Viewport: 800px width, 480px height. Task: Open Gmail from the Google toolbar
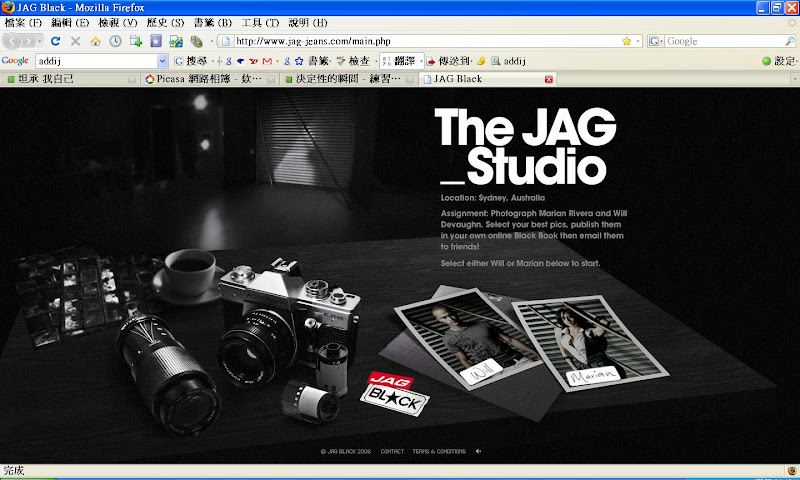click(267, 61)
